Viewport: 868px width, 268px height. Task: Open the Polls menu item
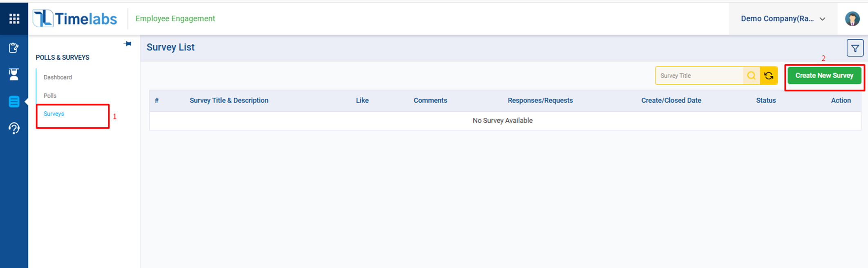pos(50,96)
